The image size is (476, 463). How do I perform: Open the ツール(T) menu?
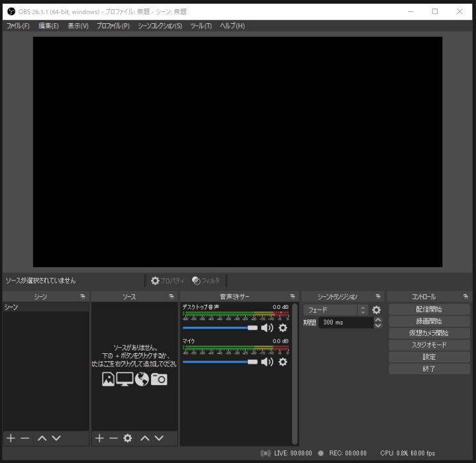201,26
